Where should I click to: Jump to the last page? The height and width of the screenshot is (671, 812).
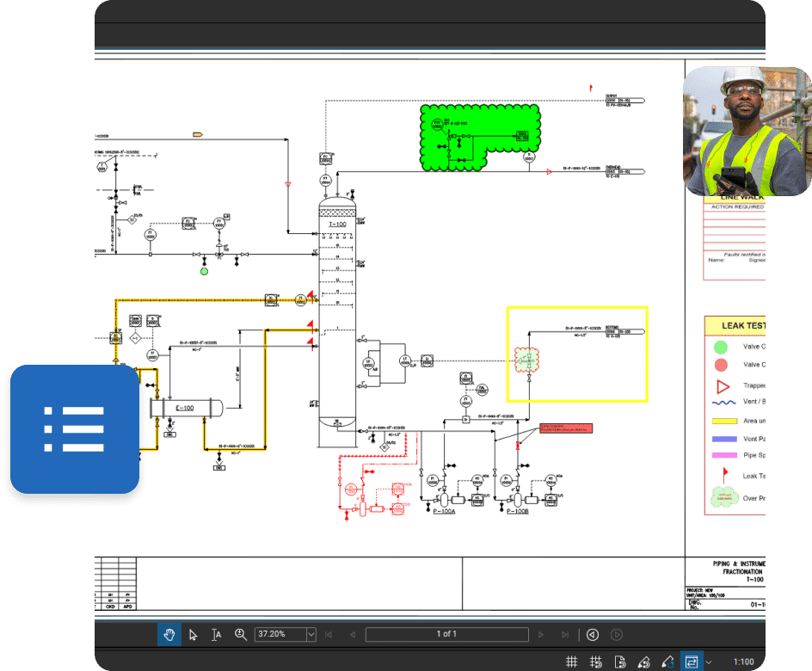(565, 635)
